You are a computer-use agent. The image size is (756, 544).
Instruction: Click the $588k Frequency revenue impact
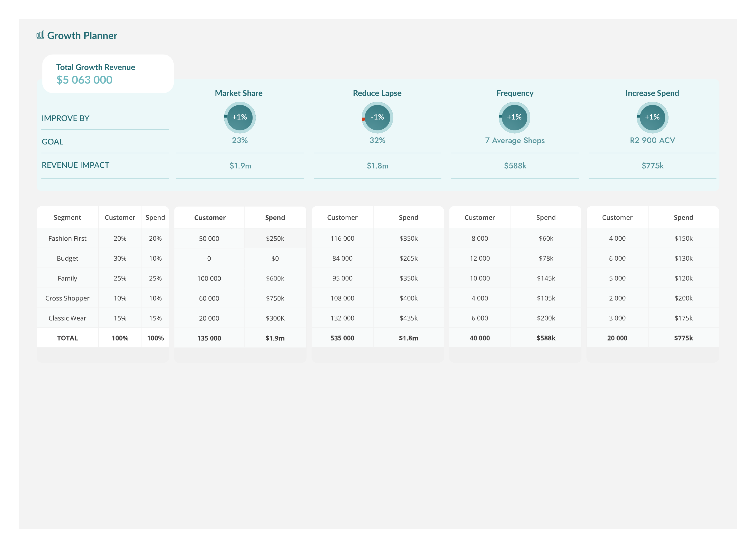point(515,166)
